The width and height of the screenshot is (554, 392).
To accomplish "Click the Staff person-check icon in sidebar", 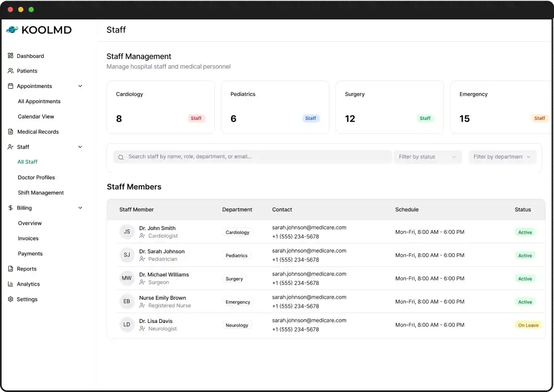I will tap(11, 147).
